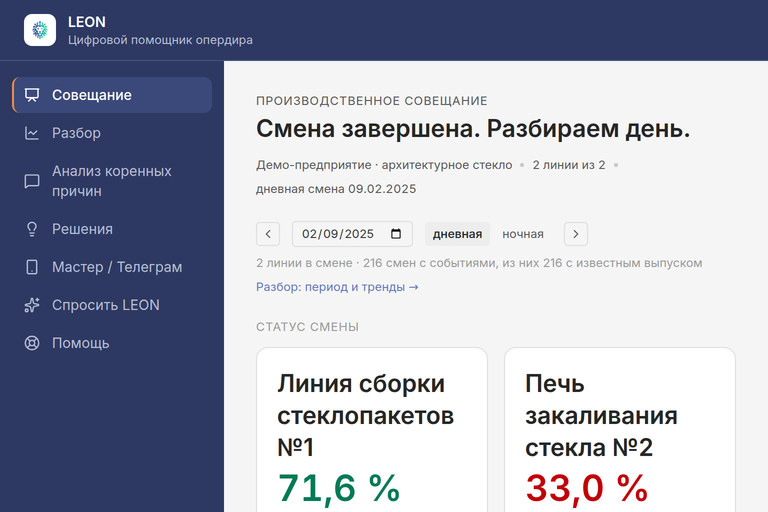Select the дневная shift toggle

[457, 234]
